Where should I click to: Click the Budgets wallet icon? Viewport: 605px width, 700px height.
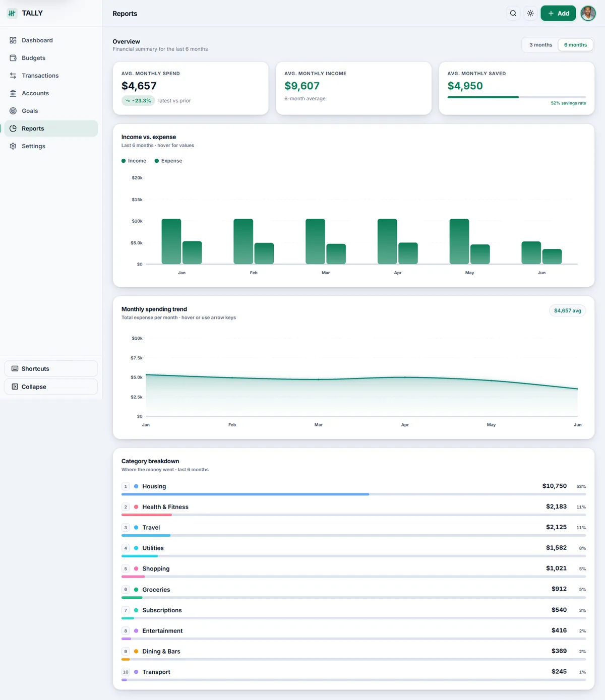13,58
